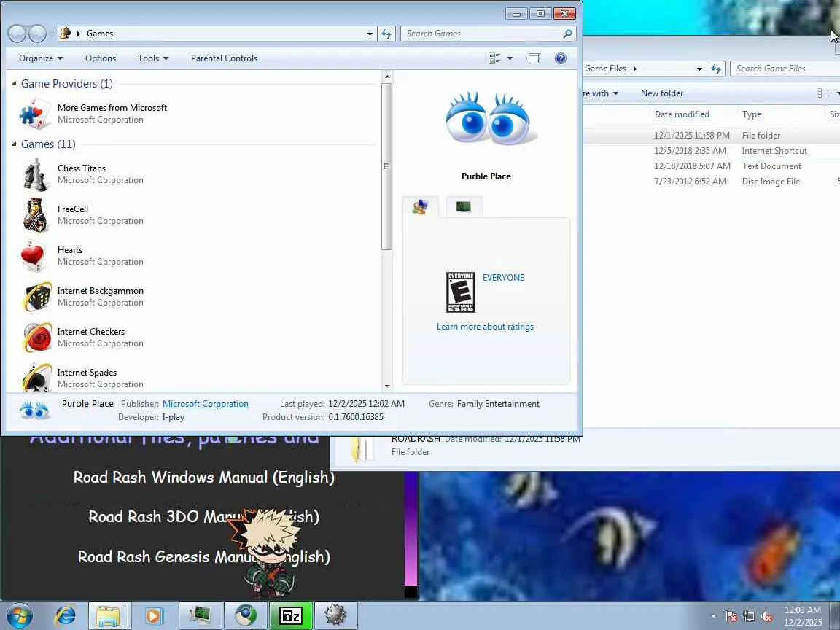Click the refresh button beside Games address bar
840x630 pixels.
point(386,34)
